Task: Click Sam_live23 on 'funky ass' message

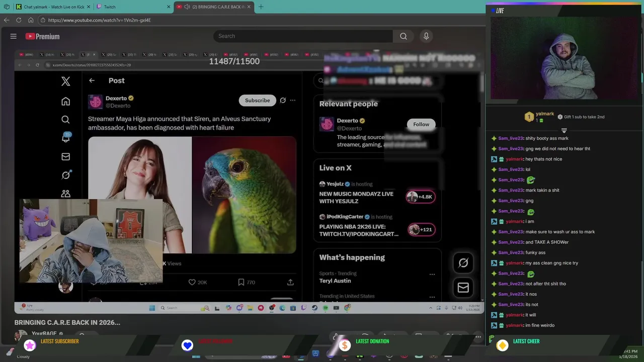Action: (511, 253)
